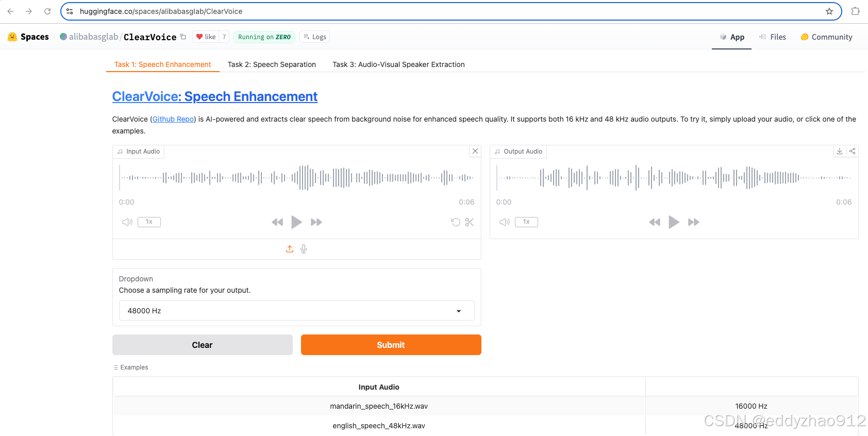The image size is (868, 436).
Task: Switch to App tab
Action: pos(732,37)
